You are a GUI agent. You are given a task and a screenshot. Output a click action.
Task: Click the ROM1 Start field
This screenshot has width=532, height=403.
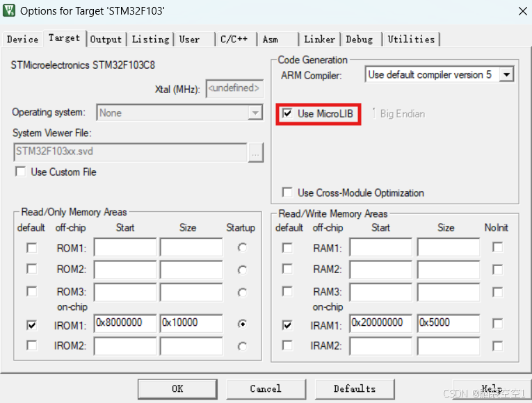point(125,247)
